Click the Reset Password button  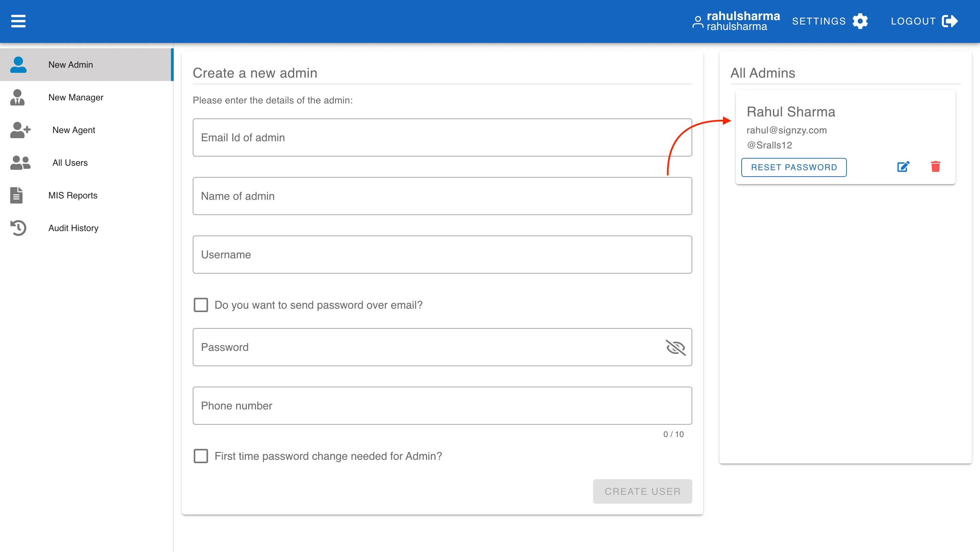click(x=794, y=167)
